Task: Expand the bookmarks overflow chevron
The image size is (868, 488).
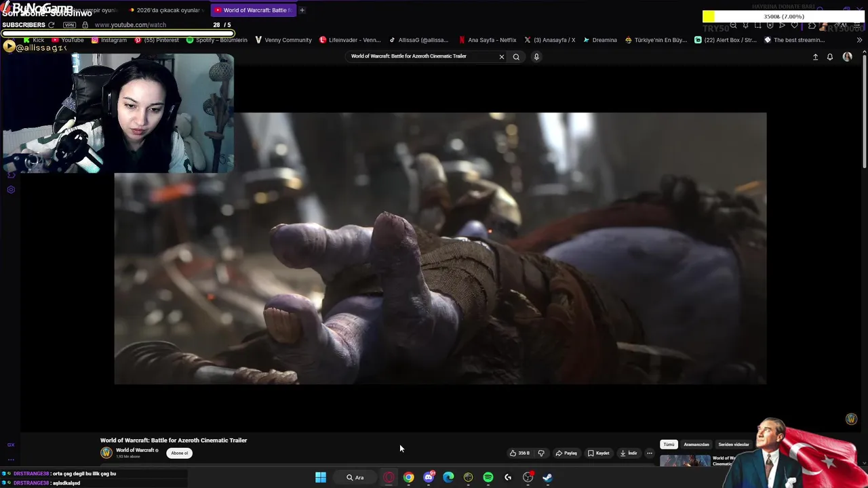Action: tap(859, 40)
